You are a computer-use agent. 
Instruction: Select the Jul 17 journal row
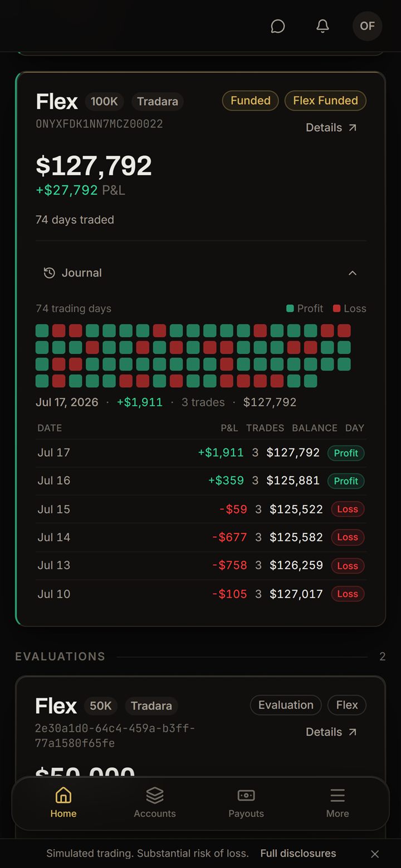[201, 453]
